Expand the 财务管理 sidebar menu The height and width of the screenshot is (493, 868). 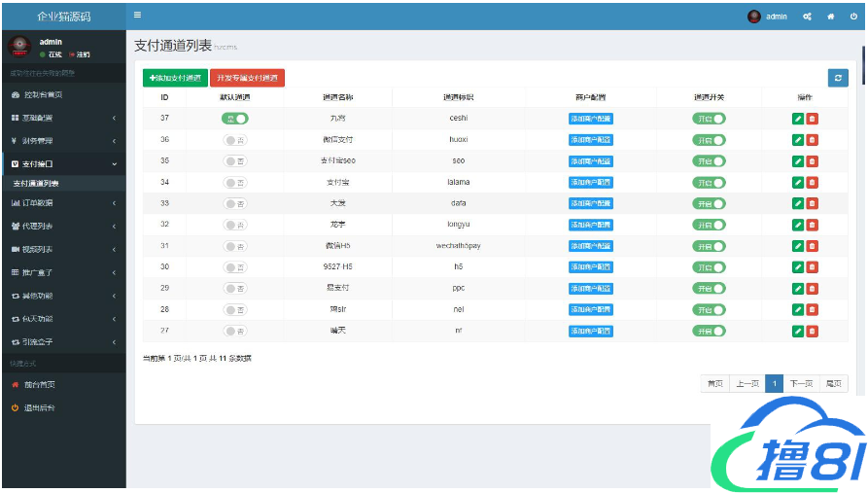coord(63,141)
